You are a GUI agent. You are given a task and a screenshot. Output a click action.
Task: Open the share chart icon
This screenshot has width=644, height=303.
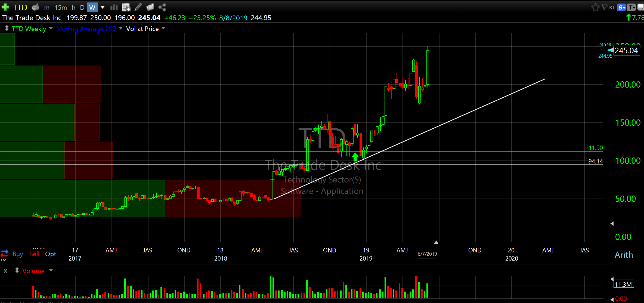[x=162, y=7]
